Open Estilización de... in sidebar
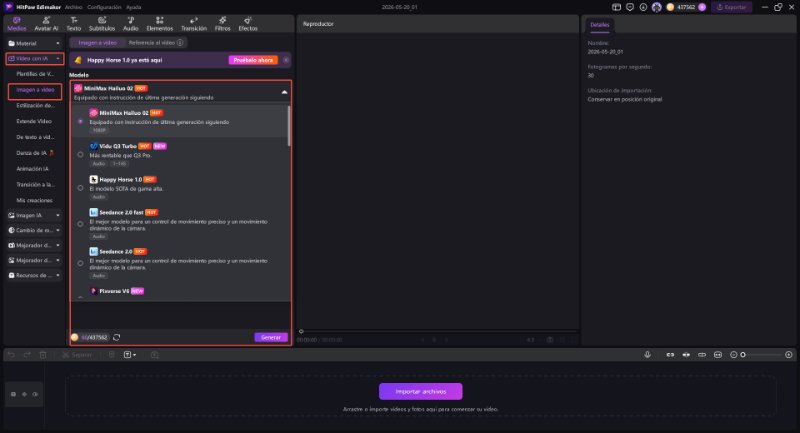 point(35,106)
